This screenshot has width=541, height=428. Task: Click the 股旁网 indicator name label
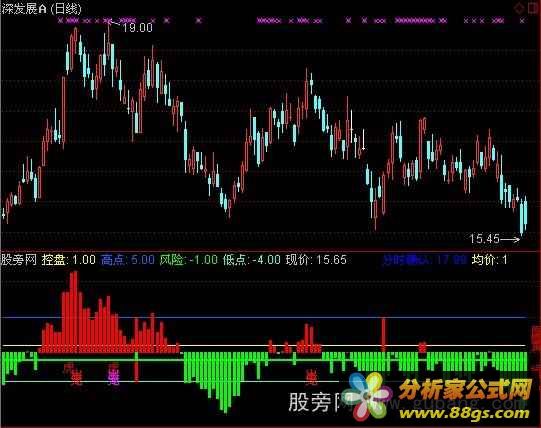pyautogui.click(x=19, y=260)
